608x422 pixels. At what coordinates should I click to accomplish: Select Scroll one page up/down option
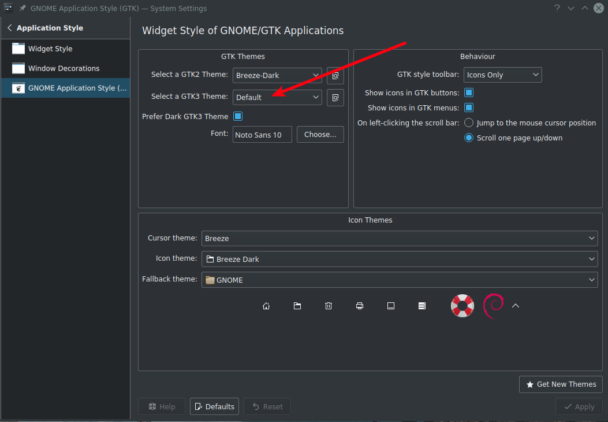(x=469, y=138)
